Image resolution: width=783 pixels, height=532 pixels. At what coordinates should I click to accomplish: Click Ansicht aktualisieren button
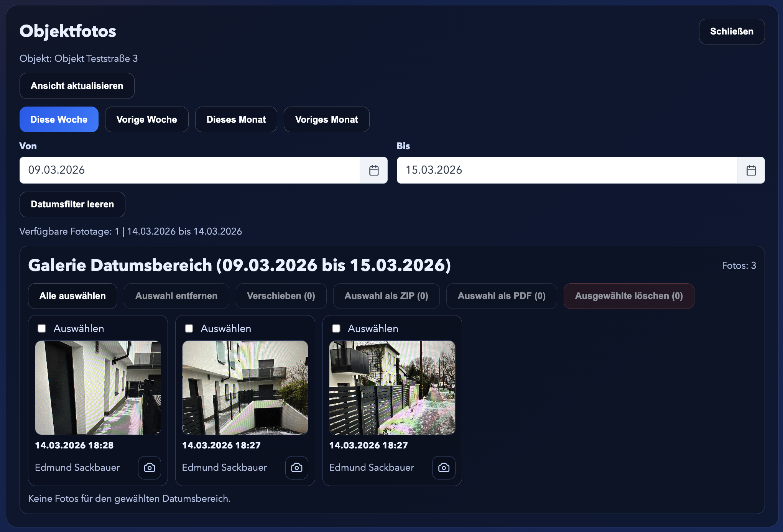[77, 86]
